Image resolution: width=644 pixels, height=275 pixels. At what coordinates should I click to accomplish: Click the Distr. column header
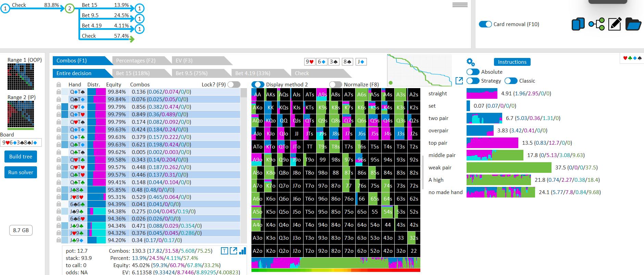coord(94,85)
